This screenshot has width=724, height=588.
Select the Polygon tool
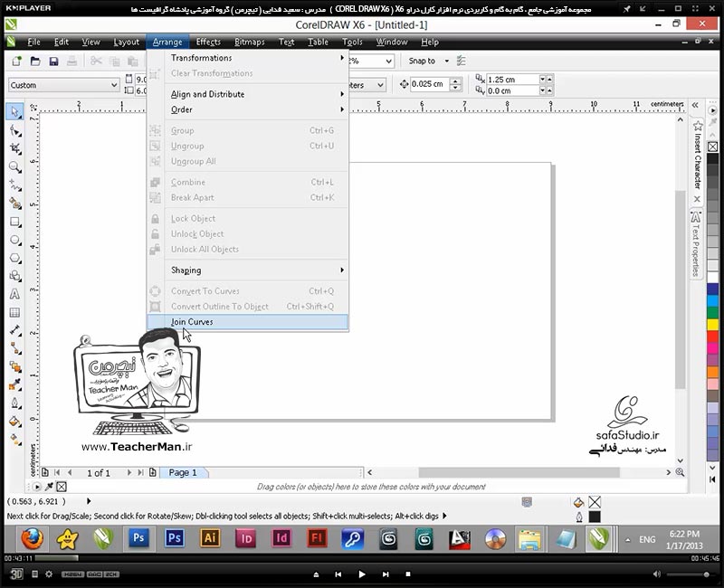pyautogui.click(x=15, y=258)
